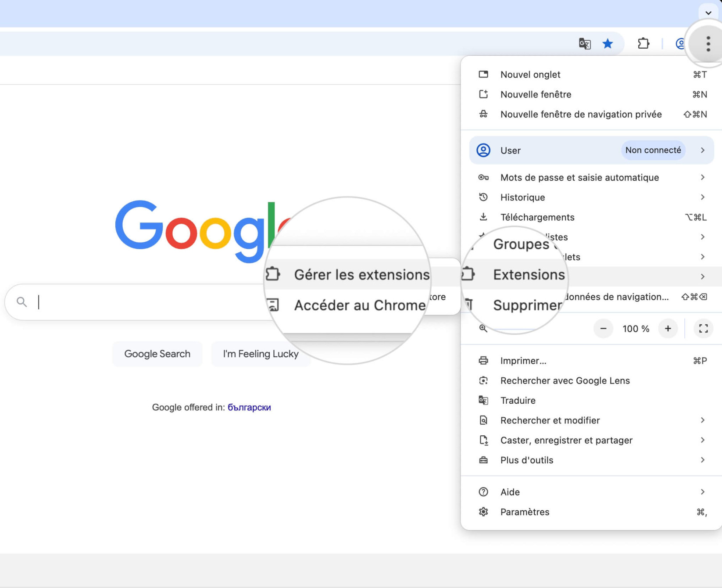The height and width of the screenshot is (588, 722).
Task: Click the Historique clock icon
Action: coord(483,197)
